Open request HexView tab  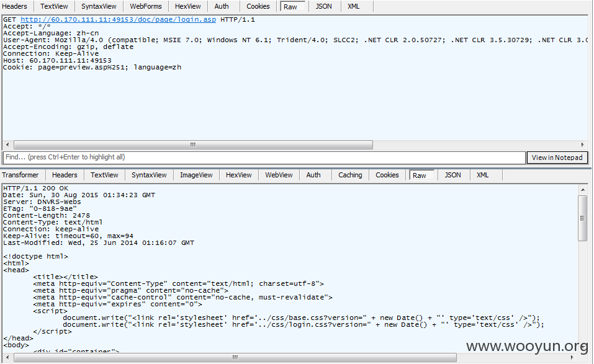187,6
